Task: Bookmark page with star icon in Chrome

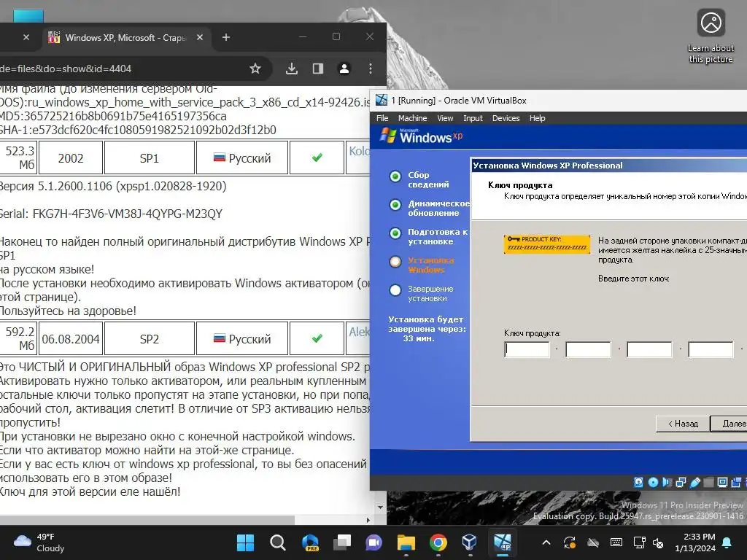Action: (x=255, y=69)
